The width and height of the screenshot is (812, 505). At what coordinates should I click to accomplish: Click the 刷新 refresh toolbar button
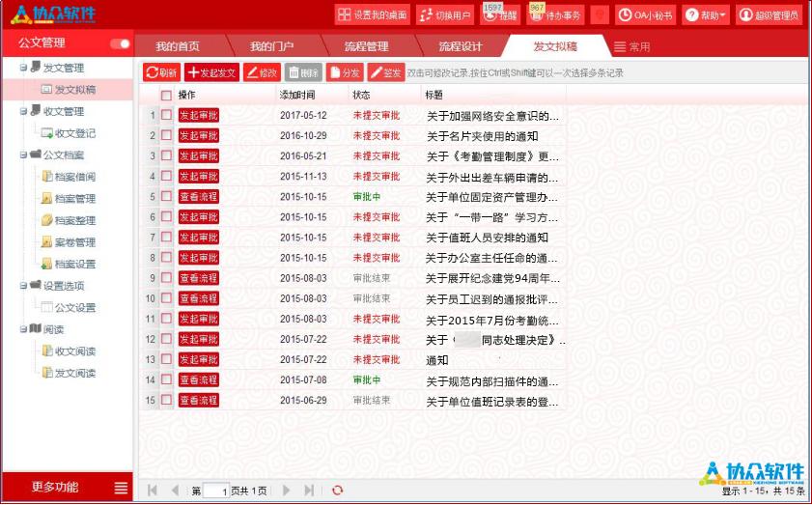point(161,72)
